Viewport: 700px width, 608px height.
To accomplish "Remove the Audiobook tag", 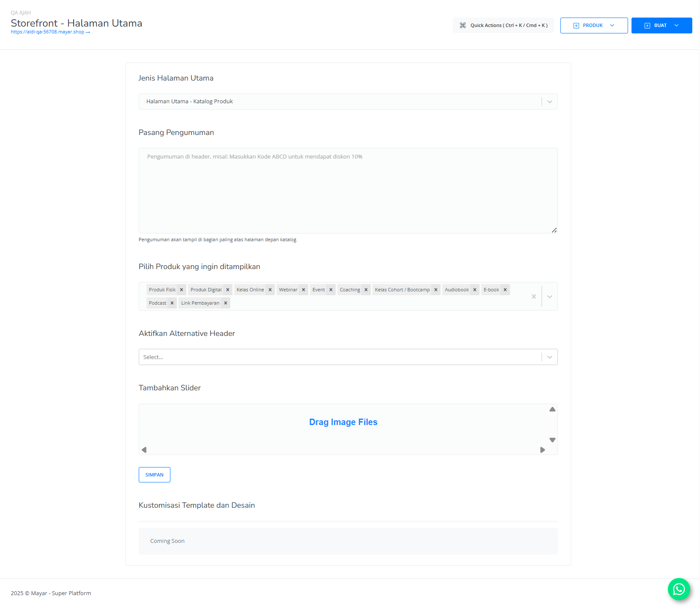I will [475, 290].
